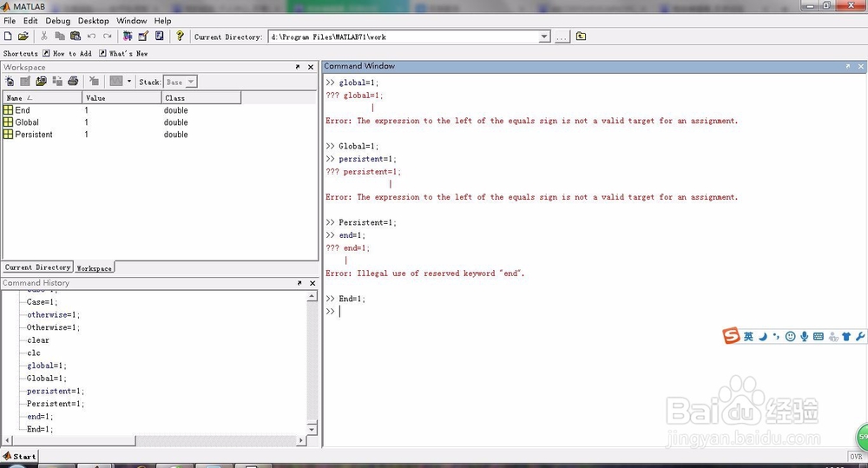The width and height of the screenshot is (868, 468).
Task: Open the Debug menu
Action: (x=57, y=21)
